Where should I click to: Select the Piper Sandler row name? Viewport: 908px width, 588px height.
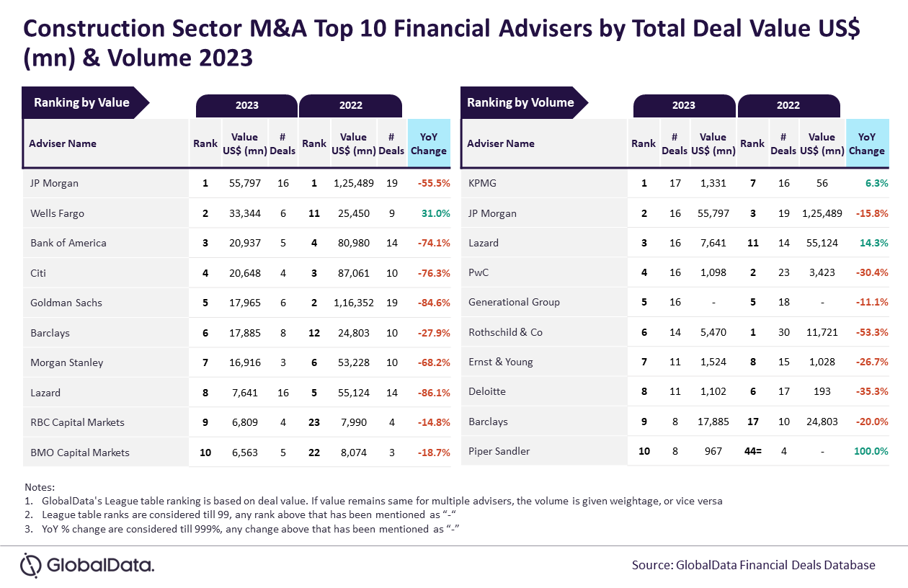[499, 451]
